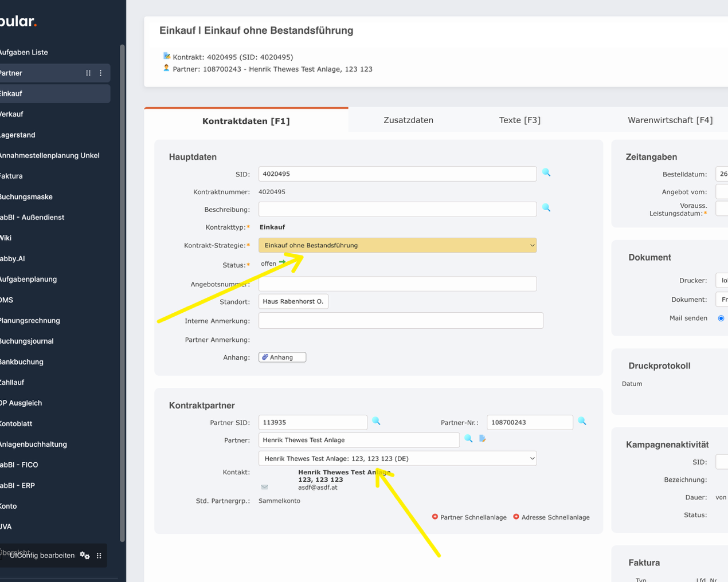The image size is (728, 582).
Task: Click the envelope icon under Kontakt
Action: pos(264,487)
